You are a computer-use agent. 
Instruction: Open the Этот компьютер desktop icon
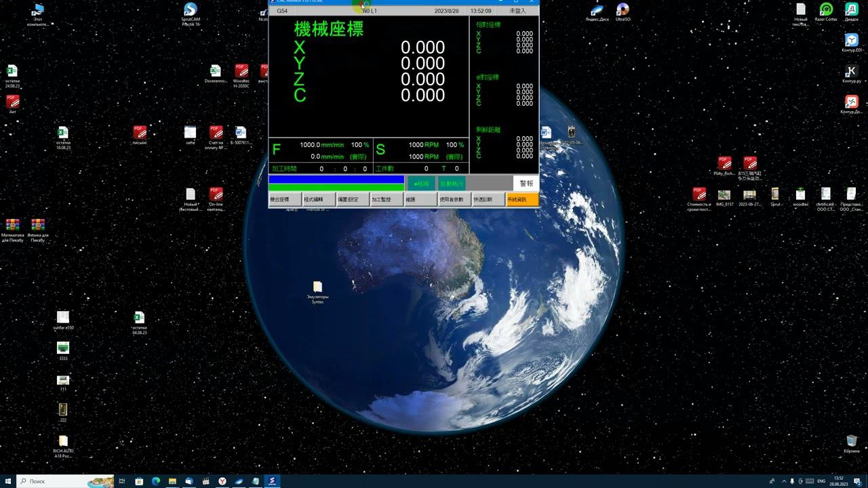38,14
